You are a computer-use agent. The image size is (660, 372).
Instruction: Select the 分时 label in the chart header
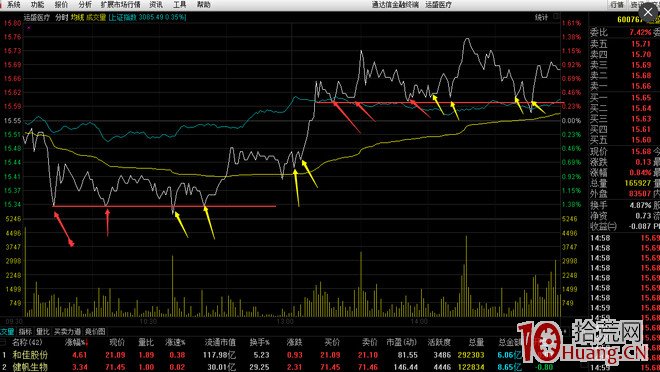[x=61, y=17]
